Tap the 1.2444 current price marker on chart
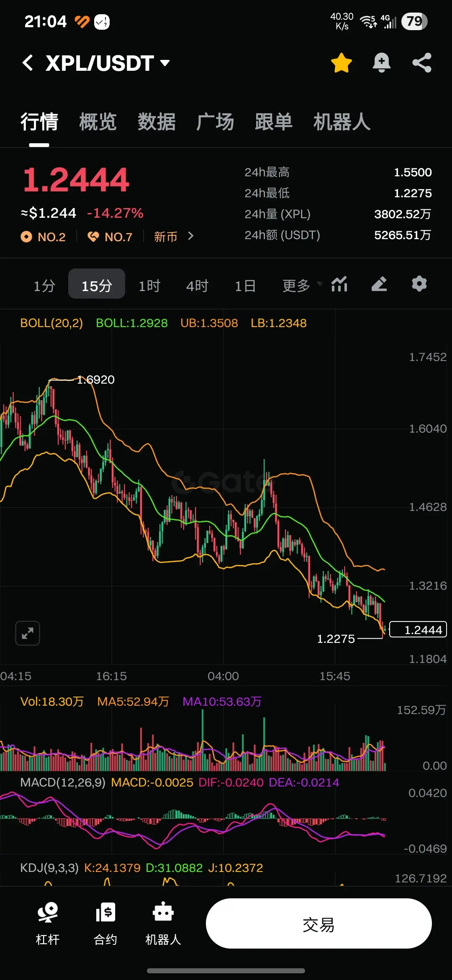Image resolution: width=452 pixels, height=980 pixels. click(418, 629)
